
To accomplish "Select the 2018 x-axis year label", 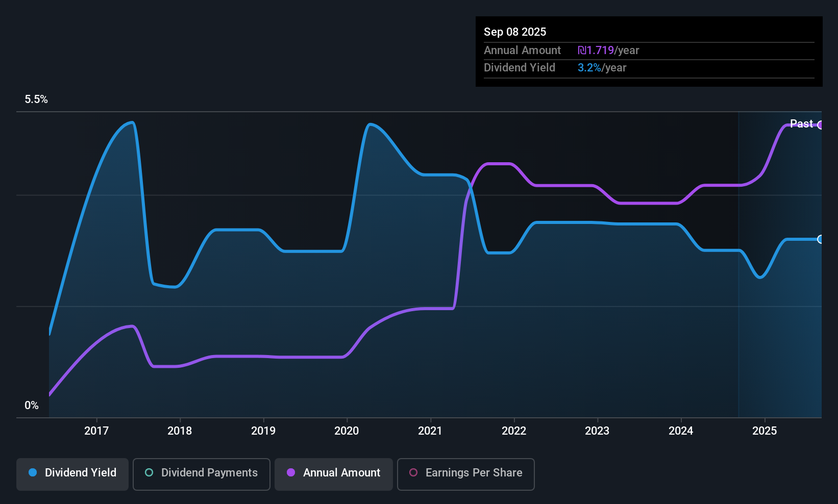I will (180, 431).
